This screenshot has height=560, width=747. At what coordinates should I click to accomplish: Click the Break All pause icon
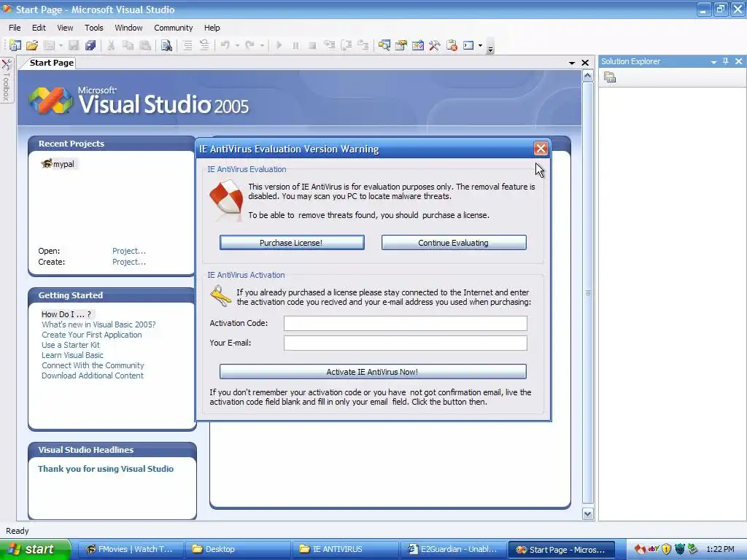(296, 45)
